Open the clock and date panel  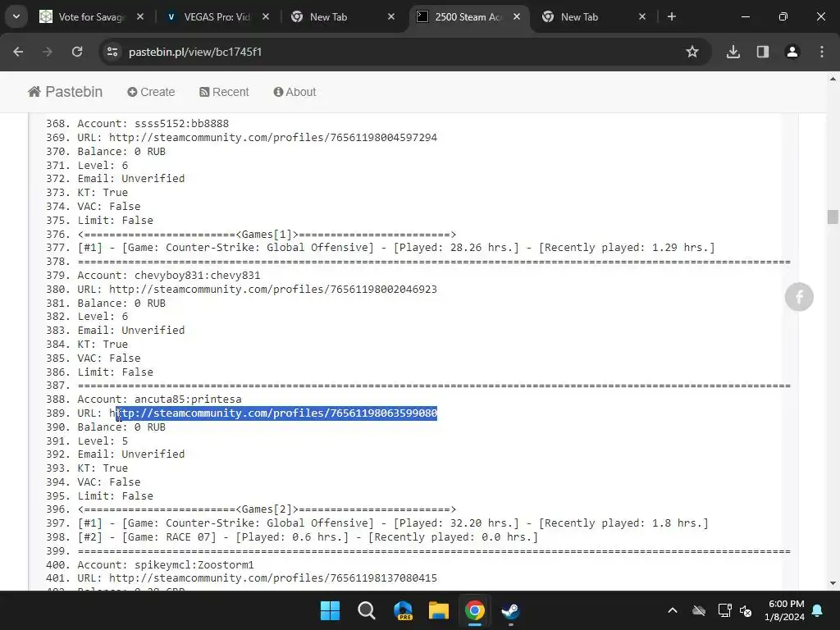[x=785, y=610]
